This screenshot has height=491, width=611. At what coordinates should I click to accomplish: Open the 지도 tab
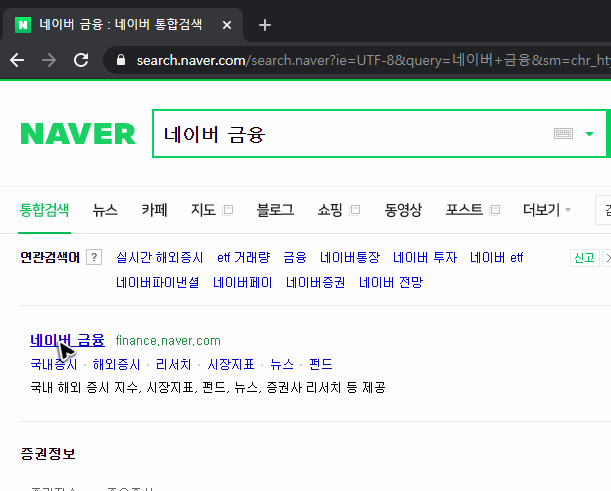pos(203,210)
